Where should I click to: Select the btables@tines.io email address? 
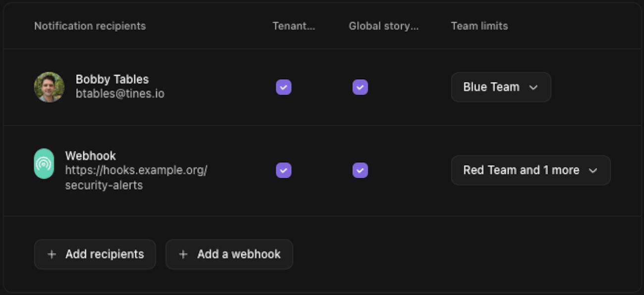click(x=120, y=94)
